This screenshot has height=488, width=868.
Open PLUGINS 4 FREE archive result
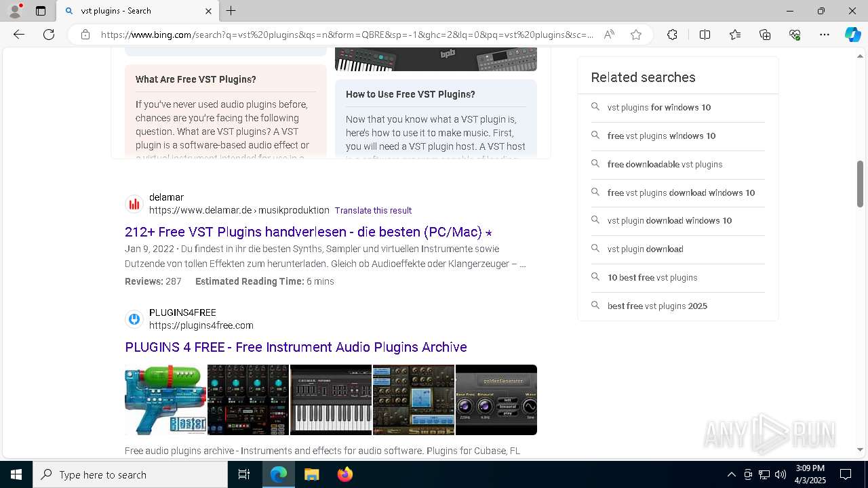coord(296,347)
